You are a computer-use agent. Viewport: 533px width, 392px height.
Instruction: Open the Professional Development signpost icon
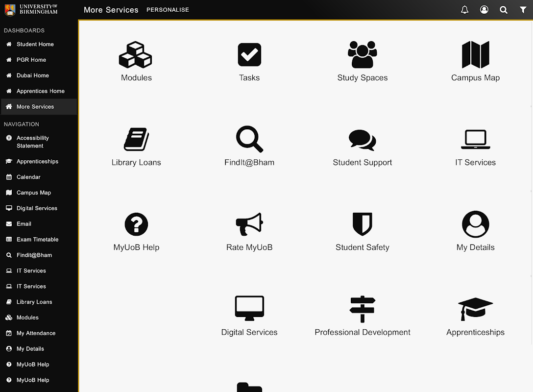point(363,309)
